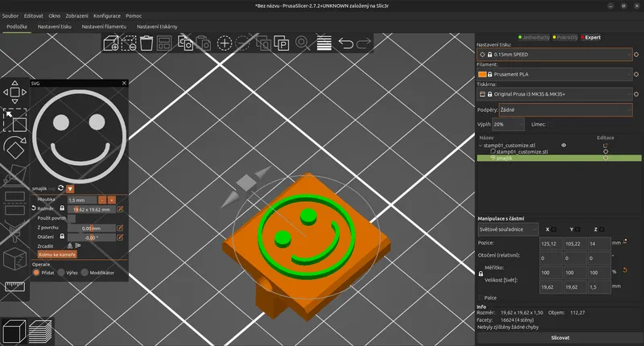Open the Konfigurace menu
This screenshot has height=346, width=644.
coord(107,16)
